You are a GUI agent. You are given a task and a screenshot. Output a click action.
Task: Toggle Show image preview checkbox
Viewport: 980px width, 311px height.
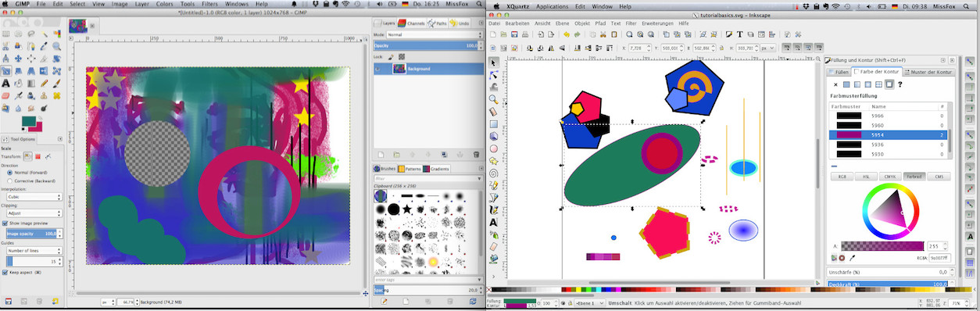[5, 223]
